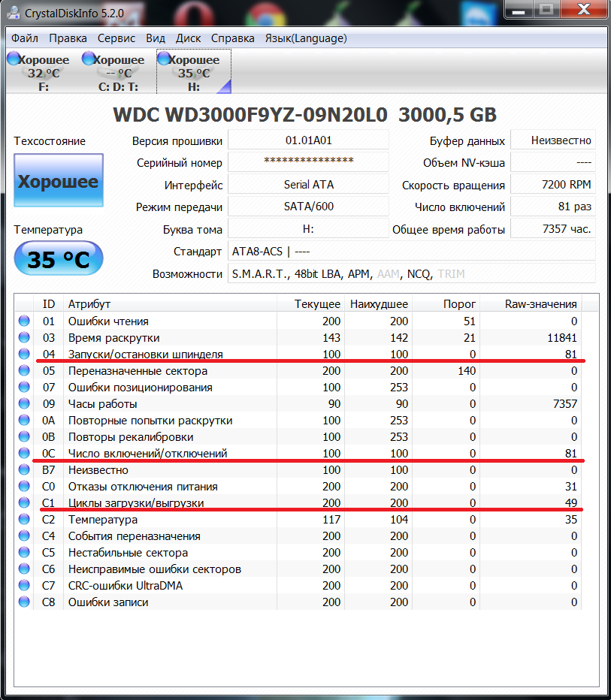Click status orb for Неисправимые ошибки секторов
The height and width of the screenshot is (700, 611).
(x=24, y=569)
